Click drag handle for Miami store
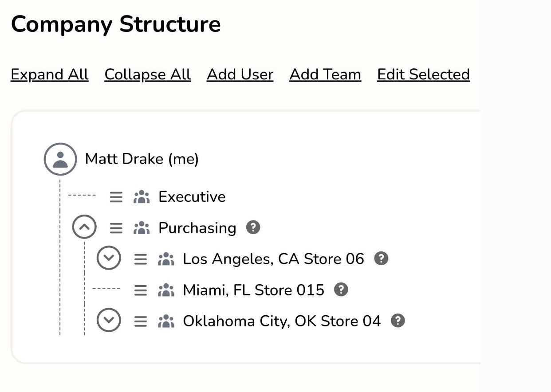Viewport: 551px width, 392px height. coord(141,290)
